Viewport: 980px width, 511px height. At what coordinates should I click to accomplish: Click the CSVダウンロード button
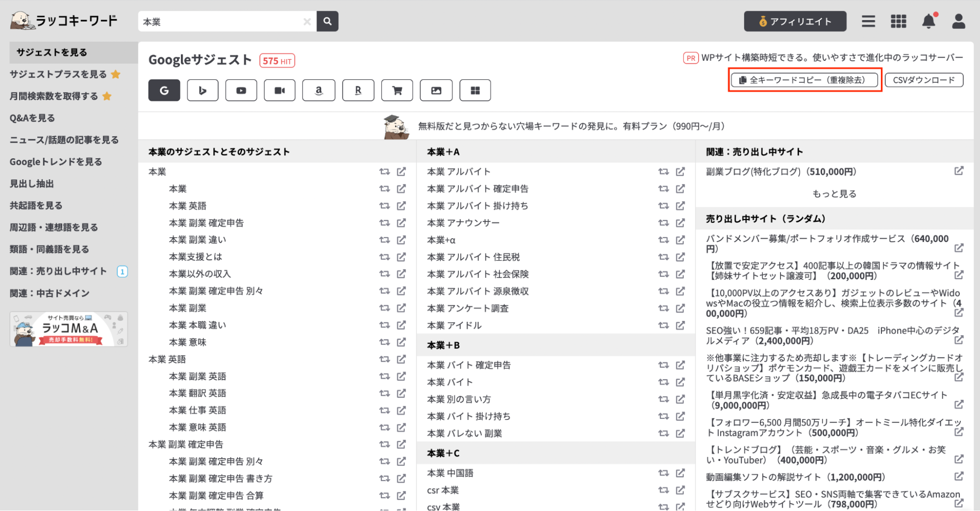click(924, 80)
